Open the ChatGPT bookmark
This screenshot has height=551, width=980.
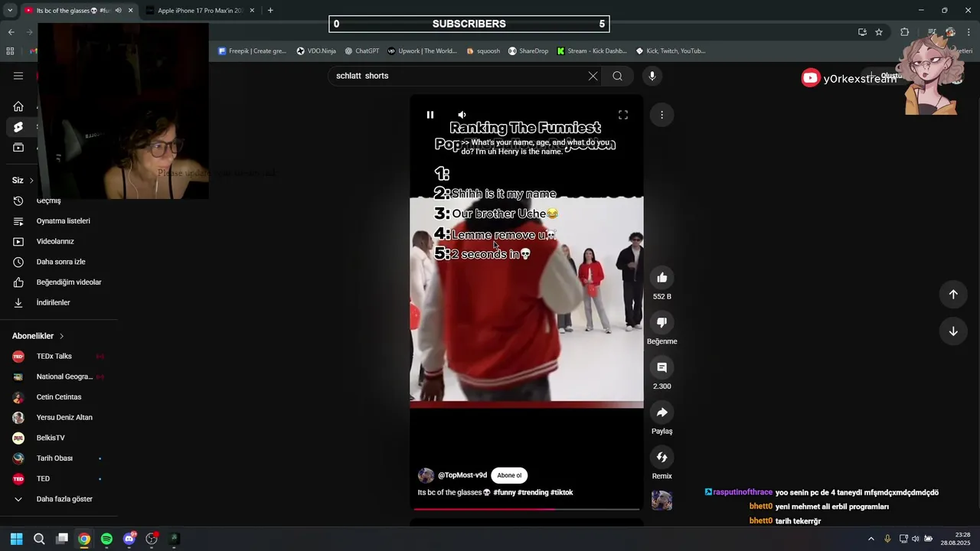361,51
